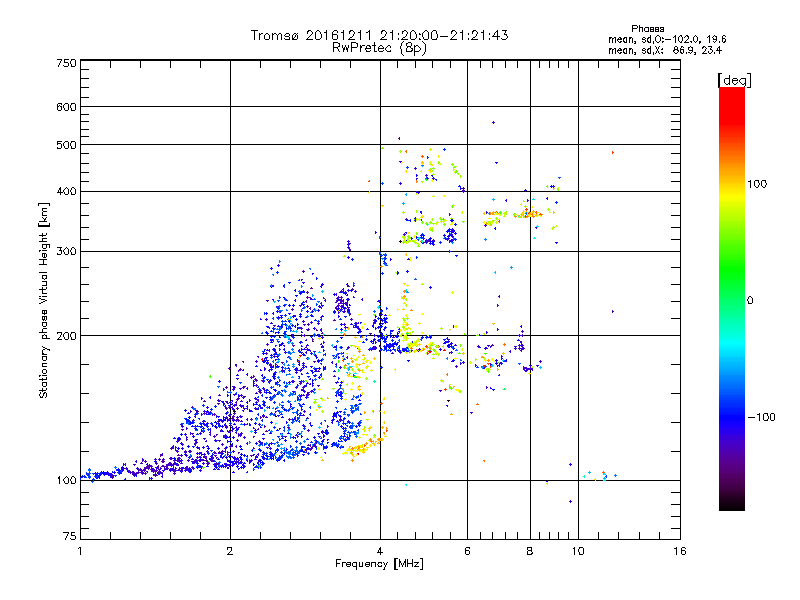Click the x-axis tick '6'

467,551
